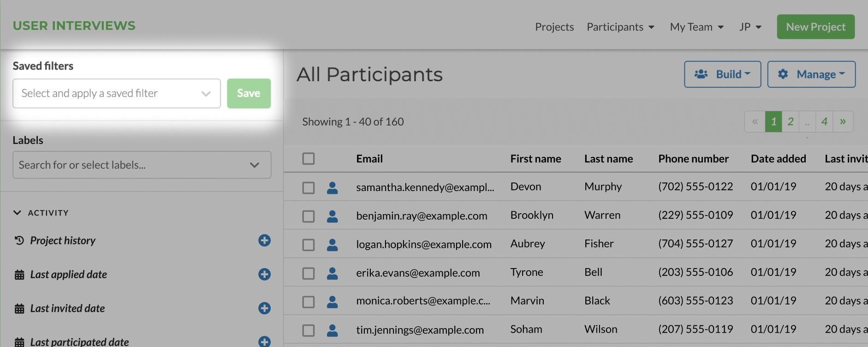The image size is (868, 347).
Task: Add the Last applied date filter
Action: (x=264, y=275)
